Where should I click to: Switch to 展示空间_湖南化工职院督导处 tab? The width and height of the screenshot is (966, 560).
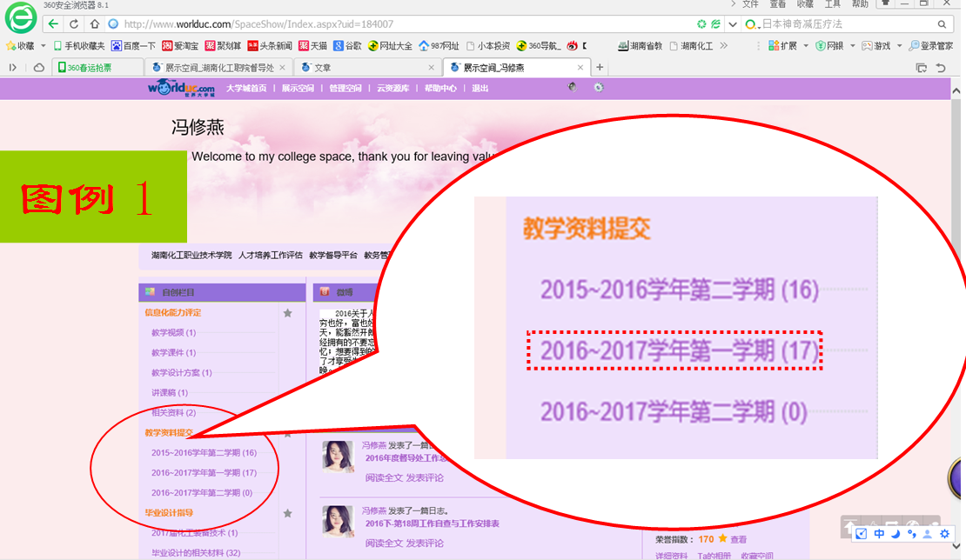(219, 67)
